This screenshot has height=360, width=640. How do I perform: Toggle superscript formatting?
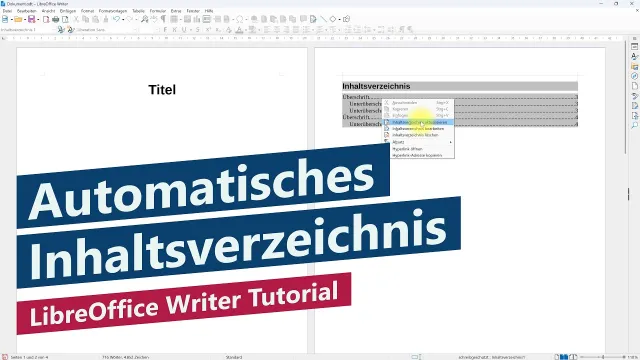pos(208,29)
